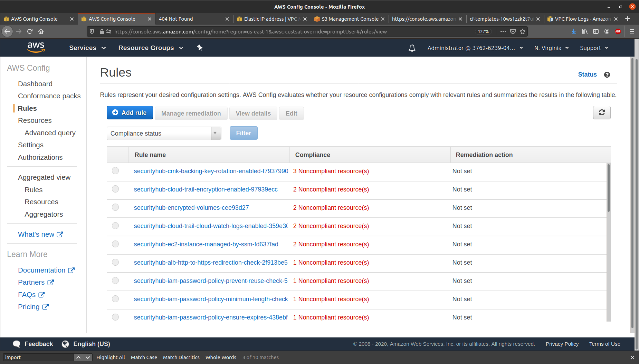
Task: Open securityhub-encrypted-volumes-cee93d27 rule link
Action: pos(191,208)
